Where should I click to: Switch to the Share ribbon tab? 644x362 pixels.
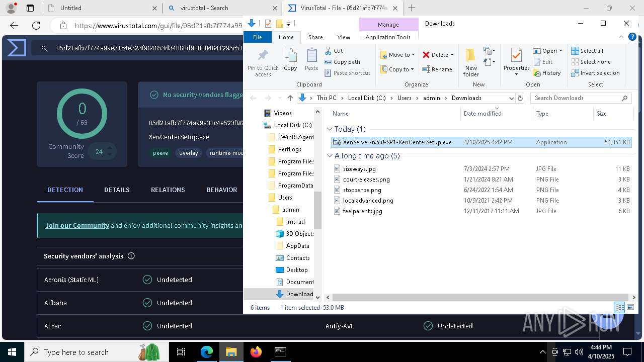[x=315, y=37]
